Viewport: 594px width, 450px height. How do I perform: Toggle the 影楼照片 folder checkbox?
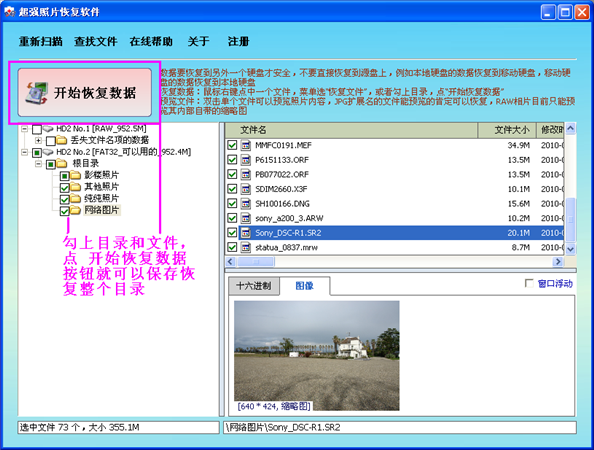tap(64, 176)
